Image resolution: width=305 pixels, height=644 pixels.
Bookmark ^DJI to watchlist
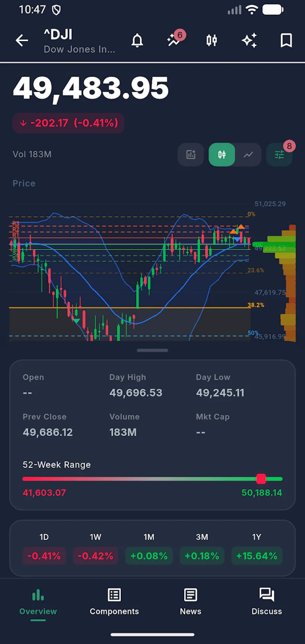[x=286, y=40]
